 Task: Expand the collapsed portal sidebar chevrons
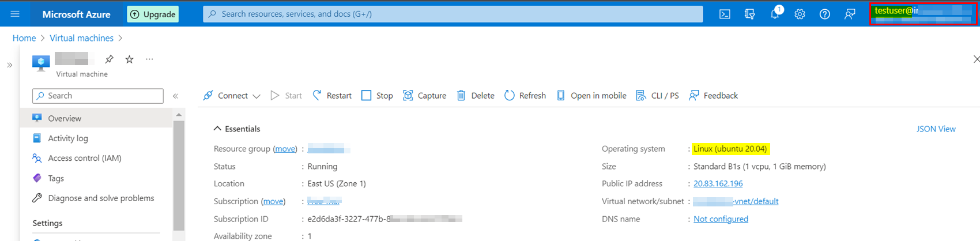(x=10, y=65)
